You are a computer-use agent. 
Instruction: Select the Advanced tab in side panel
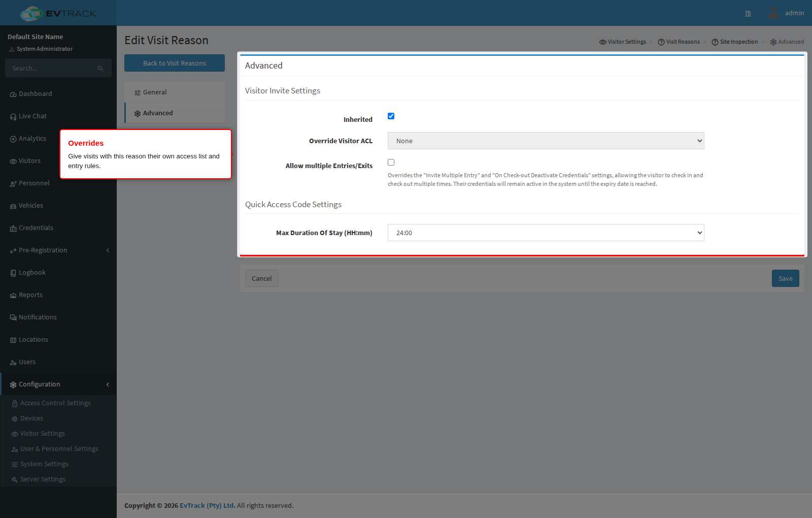coord(175,113)
